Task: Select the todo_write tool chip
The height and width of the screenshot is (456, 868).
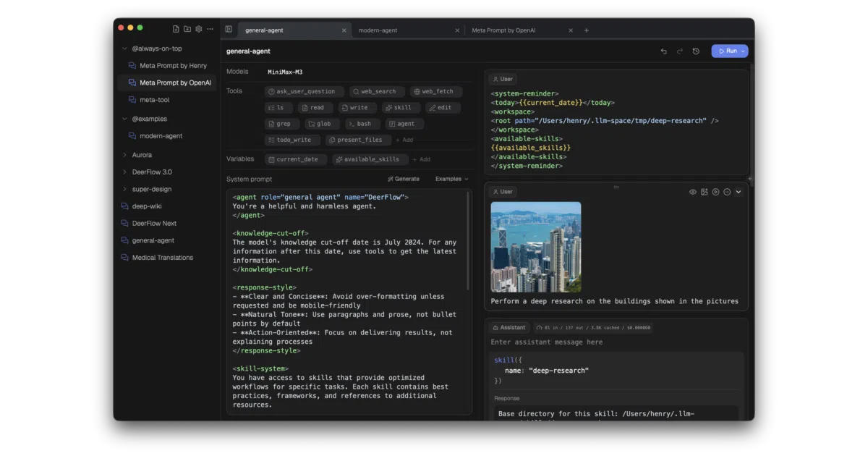Action: pos(292,140)
